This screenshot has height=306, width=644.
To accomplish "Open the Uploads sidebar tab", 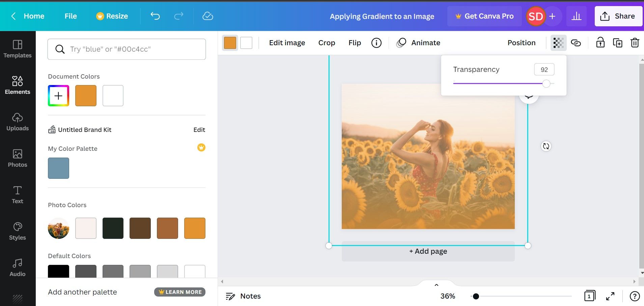I will point(18,122).
